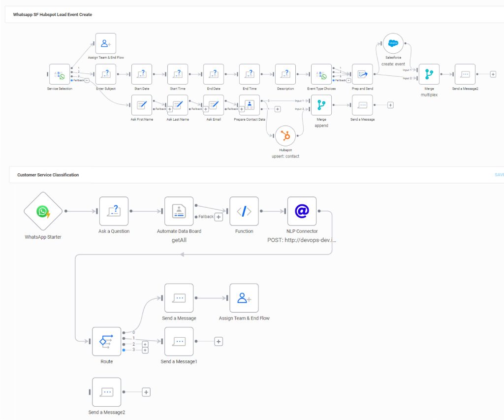Open the POST devops-dev URL under NLP Connector

tap(302, 240)
